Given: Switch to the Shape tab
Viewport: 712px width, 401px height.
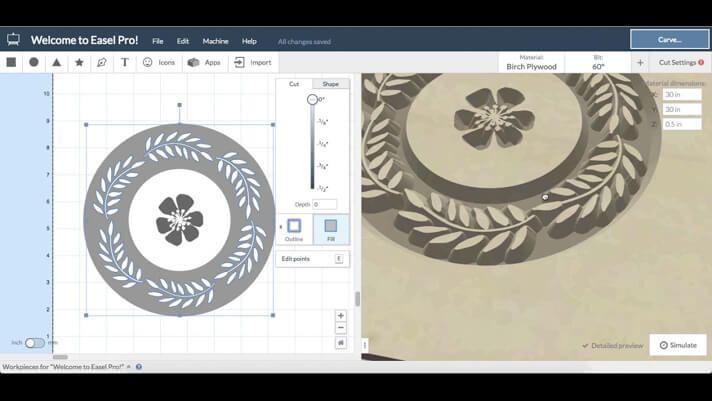Looking at the screenshot, I should [331, 84].
